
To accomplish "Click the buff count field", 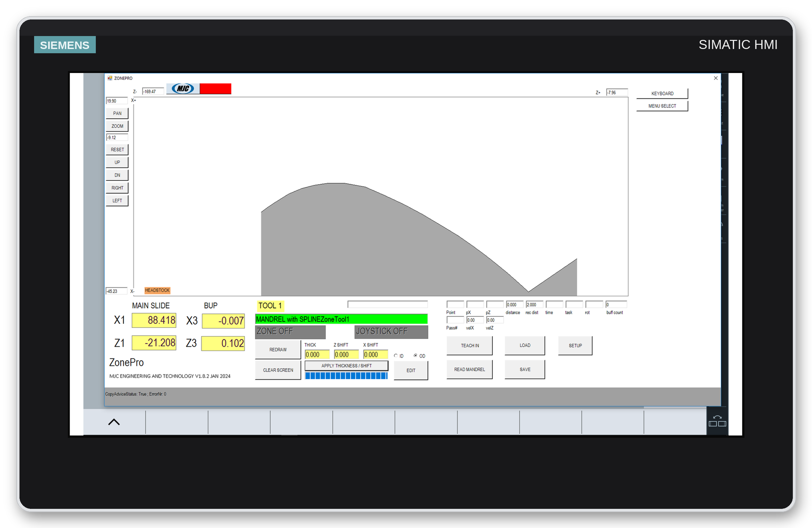I will click(616, 304).
